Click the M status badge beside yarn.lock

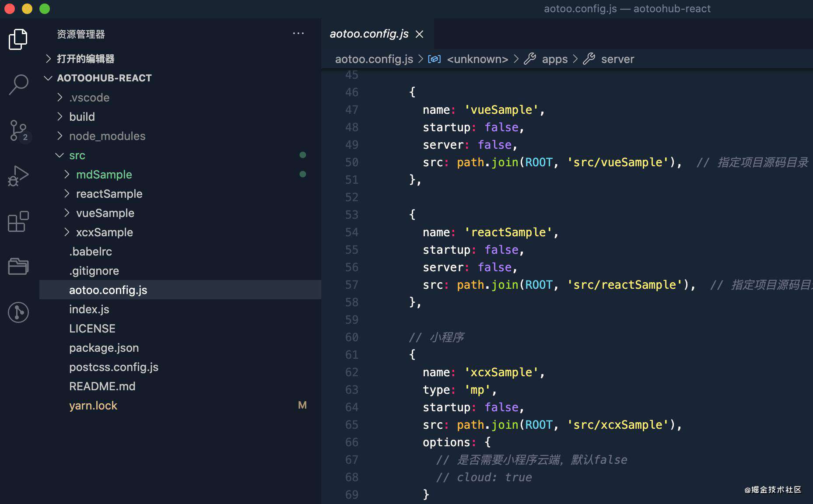[302, 405]
